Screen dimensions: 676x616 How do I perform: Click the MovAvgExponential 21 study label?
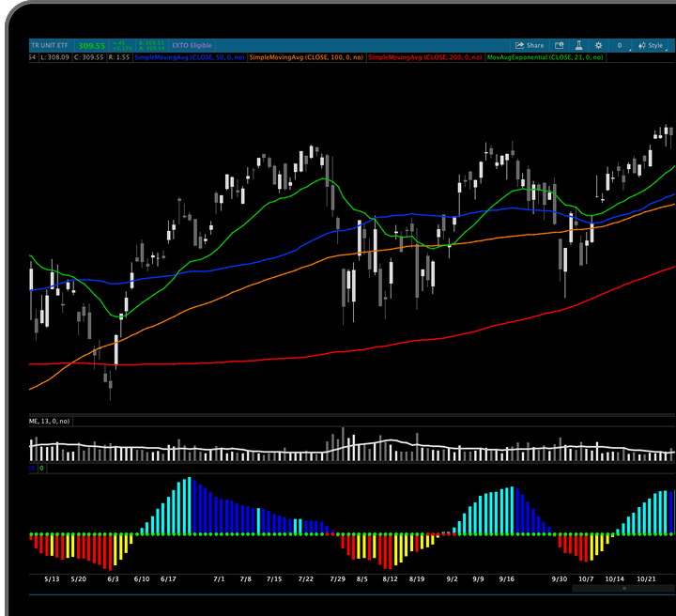(x=545, y=57)
